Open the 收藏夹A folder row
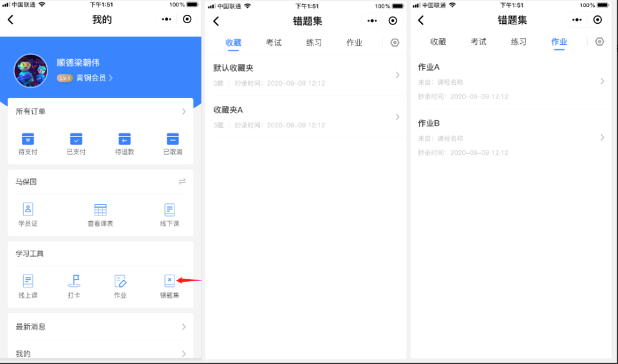Screen dimensions: 618x364 click(x=306, y=117)
